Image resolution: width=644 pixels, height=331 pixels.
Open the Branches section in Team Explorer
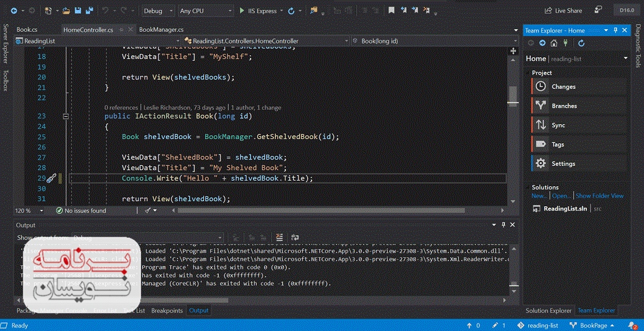click(x=564, y=106)
